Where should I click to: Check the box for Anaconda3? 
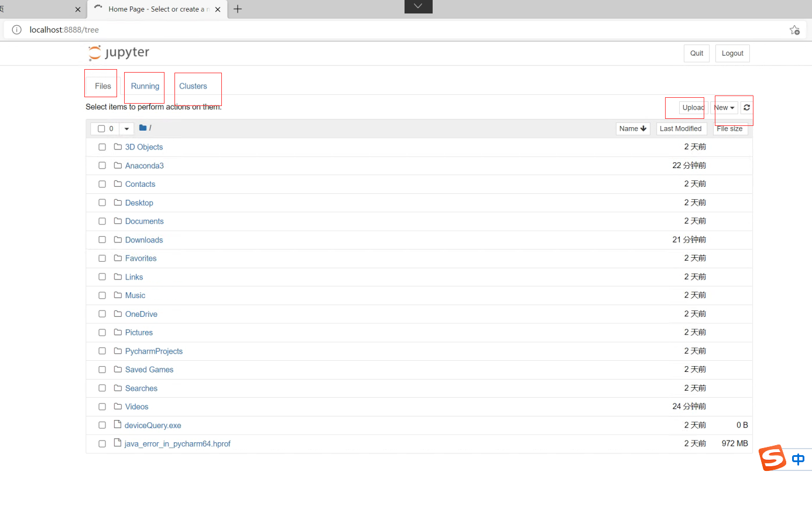pyautogui.click(x=102, y=166)
